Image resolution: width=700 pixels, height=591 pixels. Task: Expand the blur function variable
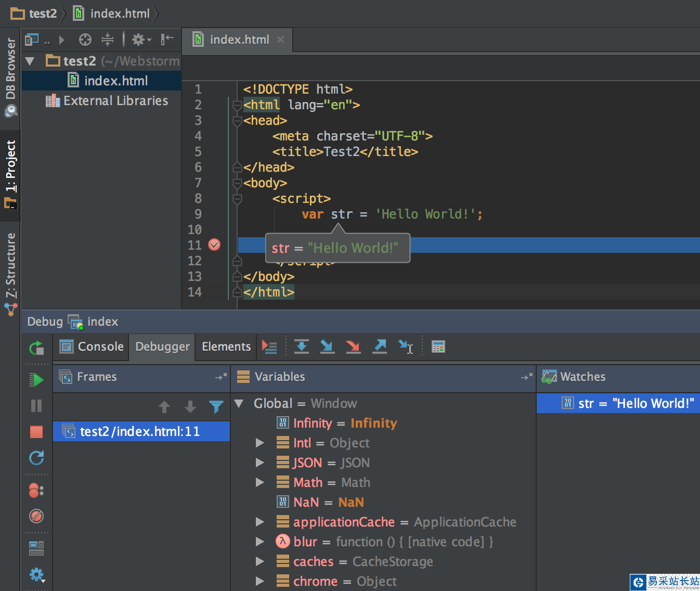[260, 542]
